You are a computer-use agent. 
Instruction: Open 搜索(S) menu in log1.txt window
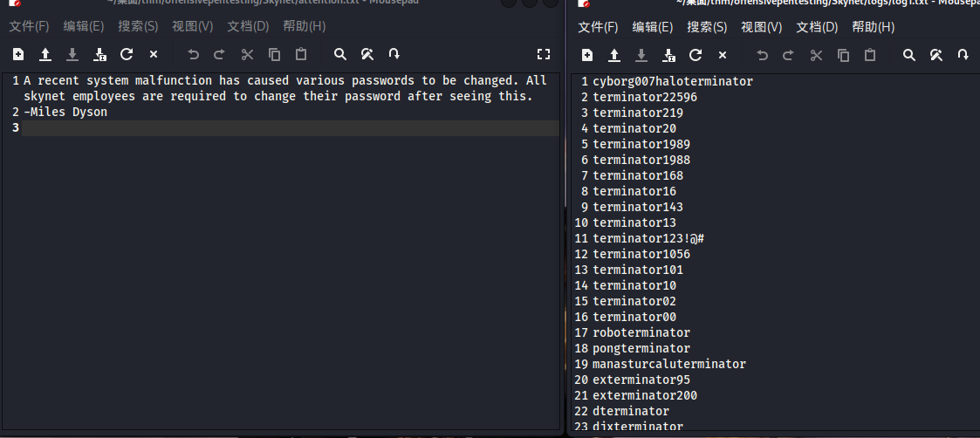[x=707, y=27]
